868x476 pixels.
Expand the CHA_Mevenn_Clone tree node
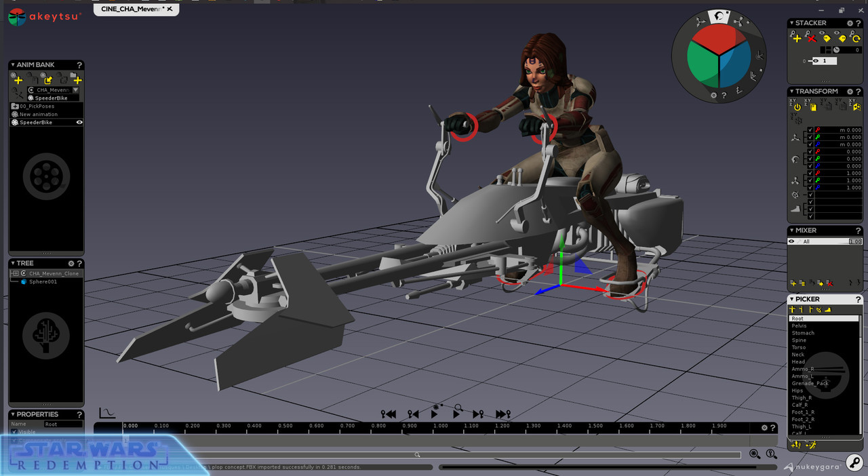(x=16, y=273)
